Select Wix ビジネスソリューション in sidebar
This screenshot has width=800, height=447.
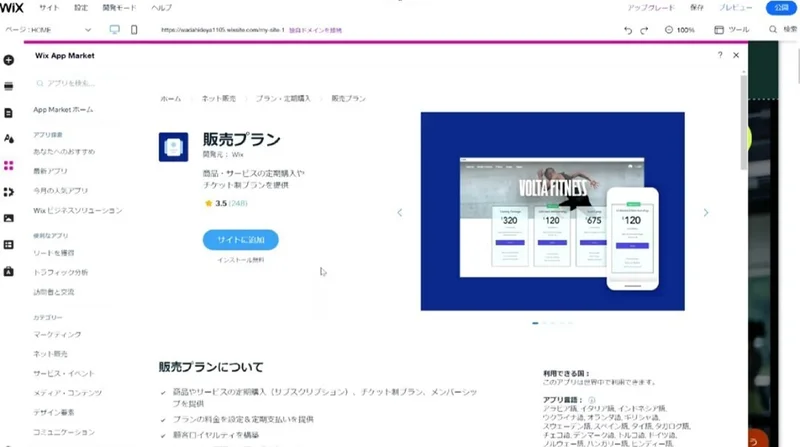coord(78,210)
